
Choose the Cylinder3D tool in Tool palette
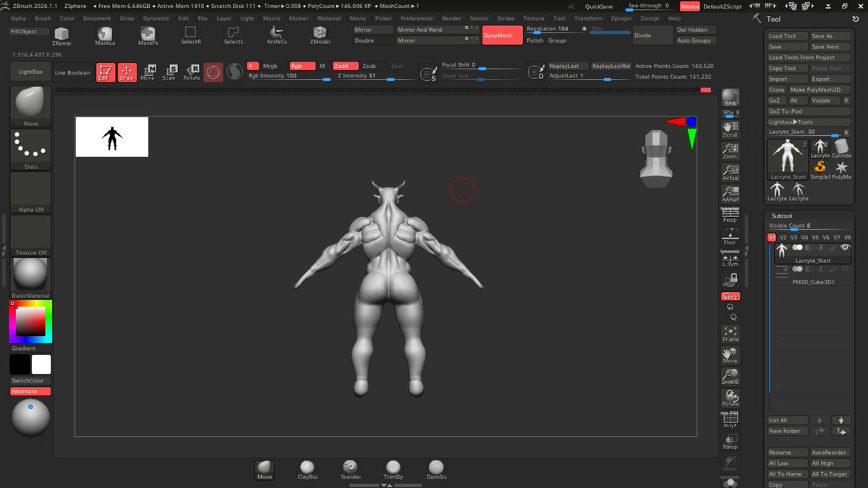841,149
